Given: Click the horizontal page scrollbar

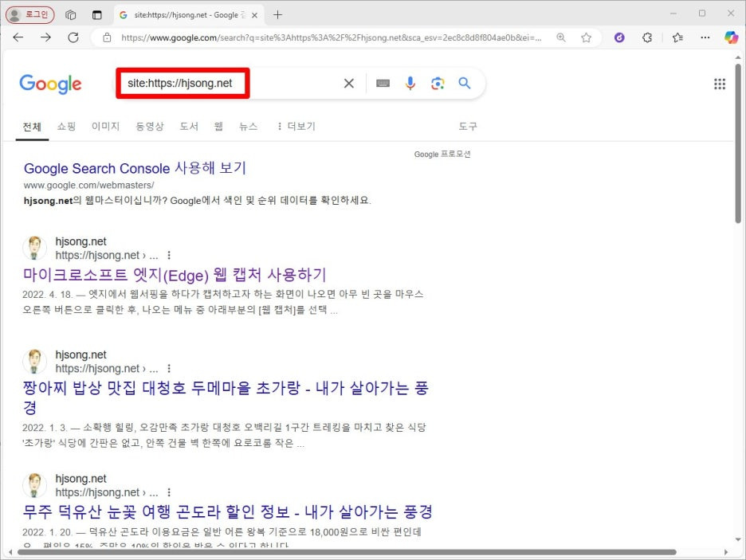Looking at the screenshot, I should [347, 552].
